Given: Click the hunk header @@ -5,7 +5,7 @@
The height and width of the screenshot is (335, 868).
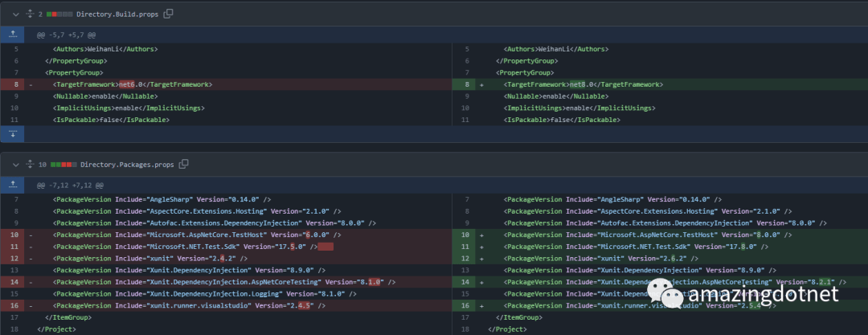Looking at the screenshot, I should (67, 35).
